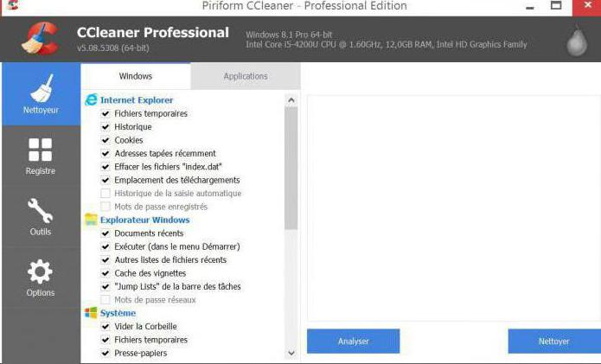This screenshot has width=601, height=364.
Task: Toggle Autres listes de fichiers récents
Action: click(105, 259)
